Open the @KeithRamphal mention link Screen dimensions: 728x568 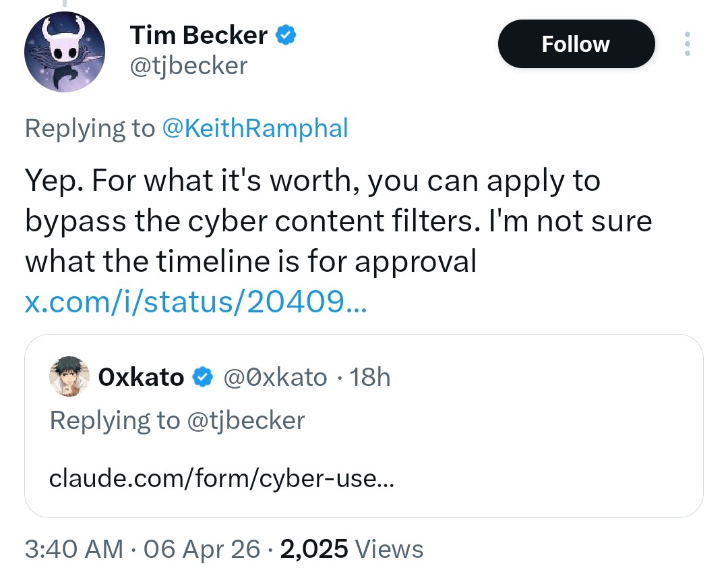[x=254, y=128]
